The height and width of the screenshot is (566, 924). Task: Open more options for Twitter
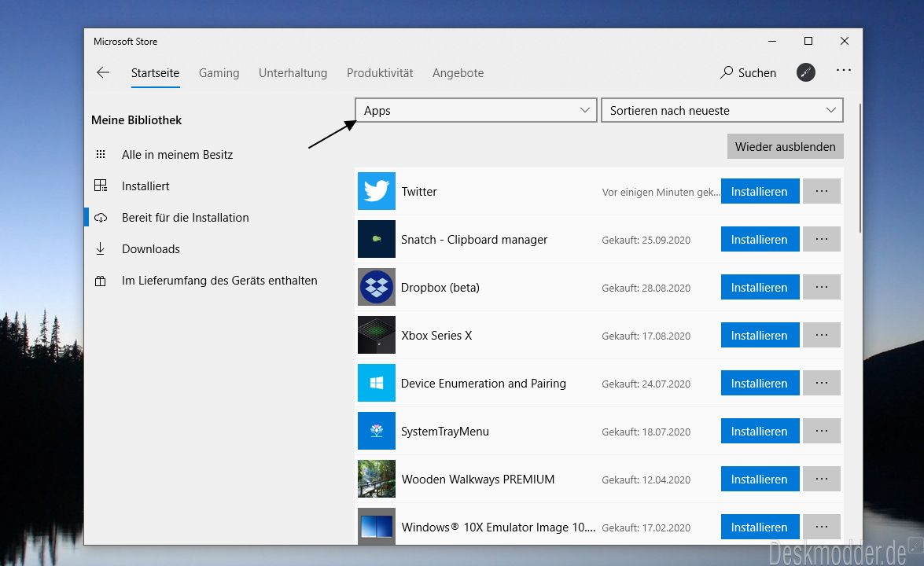(x=822, y=191)
